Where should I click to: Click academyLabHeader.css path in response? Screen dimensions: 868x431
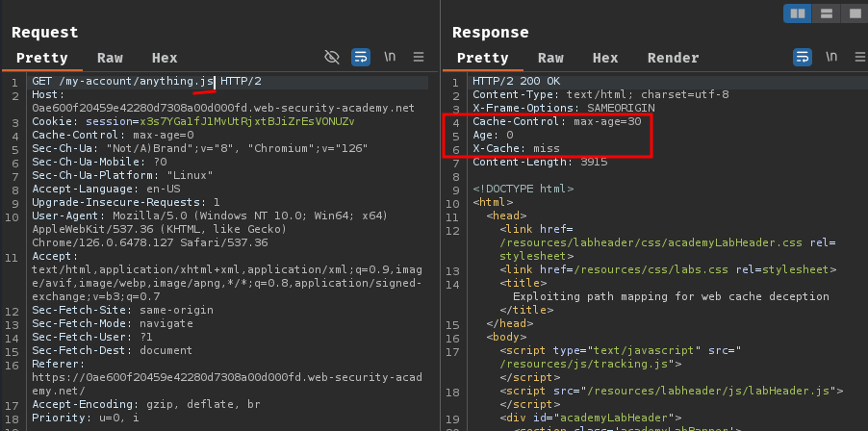pos(651,242)
